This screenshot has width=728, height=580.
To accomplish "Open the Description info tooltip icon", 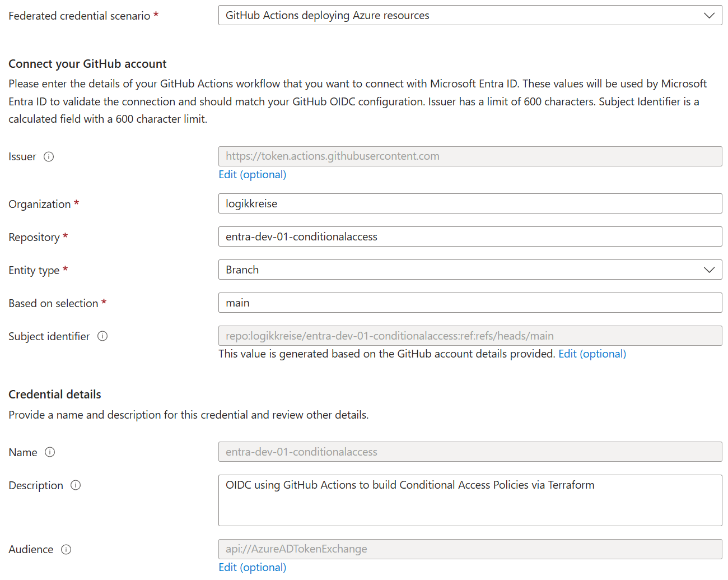I will pos(76,485).
